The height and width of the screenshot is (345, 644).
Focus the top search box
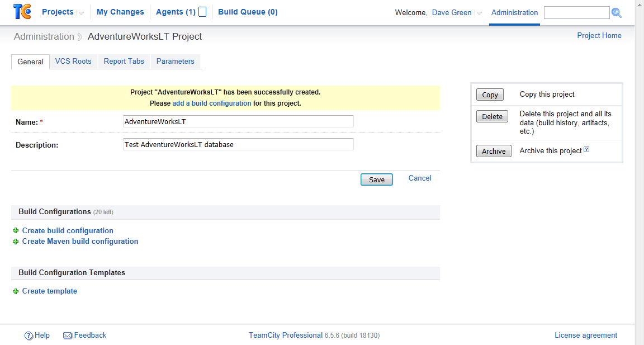pyautogui.click(x=577, y=13)
